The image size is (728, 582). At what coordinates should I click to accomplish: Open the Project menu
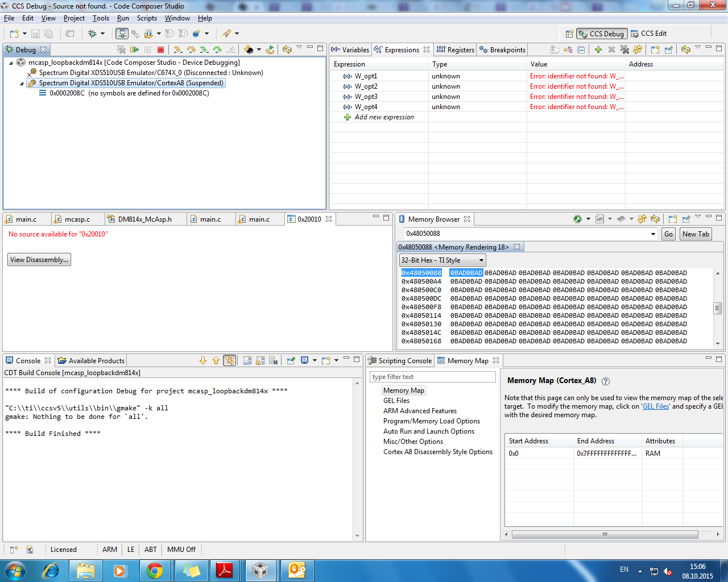tap(74, 18)
